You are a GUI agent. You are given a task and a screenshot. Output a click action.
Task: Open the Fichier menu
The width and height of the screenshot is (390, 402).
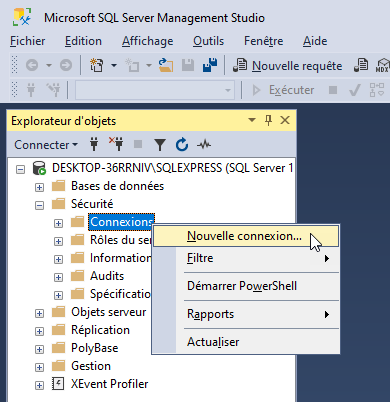tap(28, 41)
